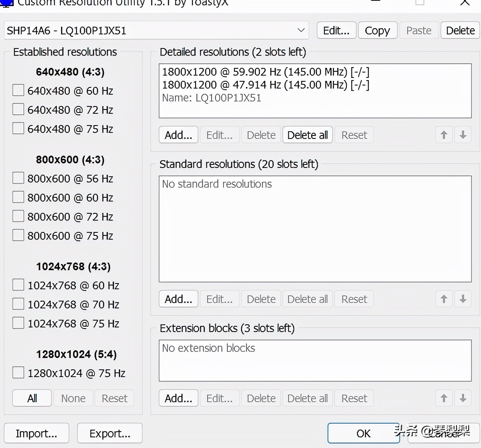Paste a display profile
The image size is (481, 448).
coord(418,30)
